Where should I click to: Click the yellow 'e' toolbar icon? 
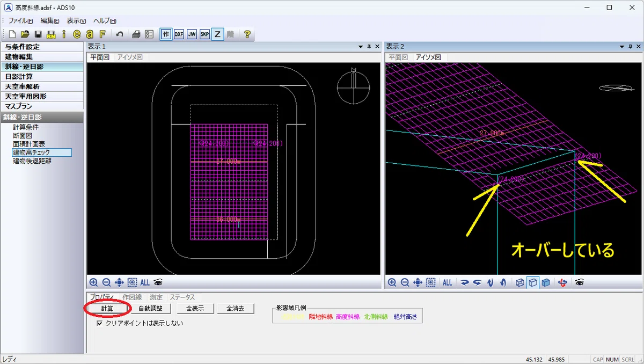(77, 34)
